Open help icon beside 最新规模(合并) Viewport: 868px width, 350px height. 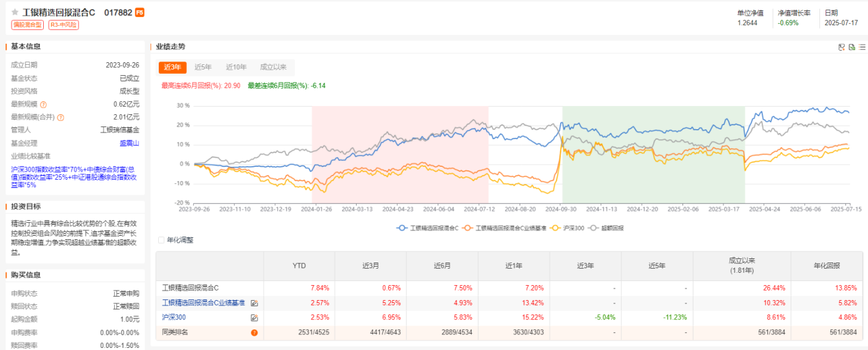[x=60, y=118]
